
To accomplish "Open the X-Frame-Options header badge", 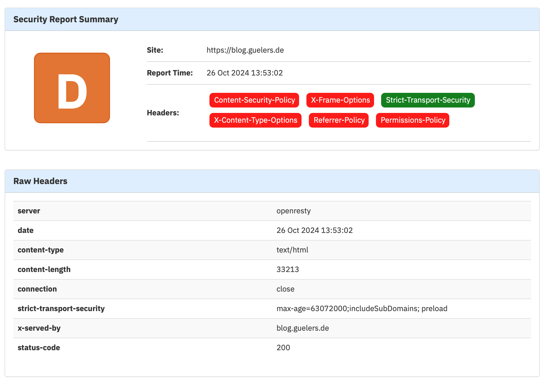I will point(340,100).
